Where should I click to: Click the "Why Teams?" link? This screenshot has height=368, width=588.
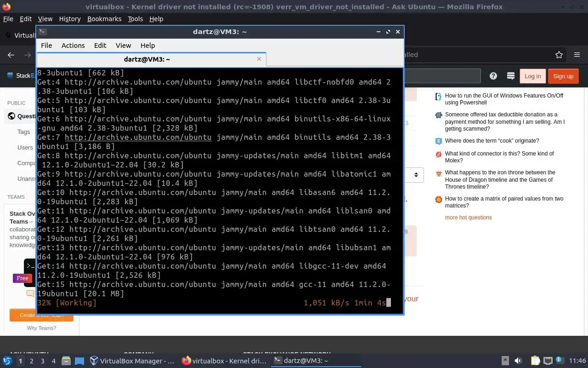[41, 328]
